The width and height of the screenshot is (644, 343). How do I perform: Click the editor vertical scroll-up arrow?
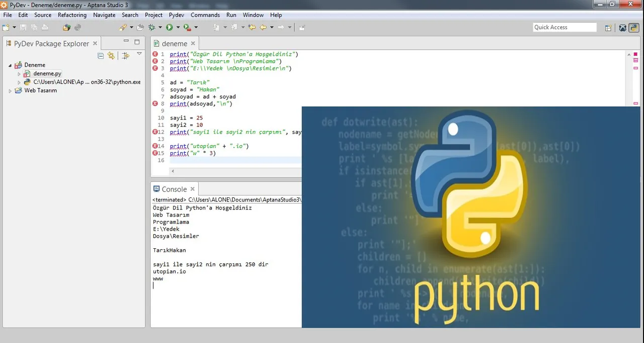tap(628, 53)
